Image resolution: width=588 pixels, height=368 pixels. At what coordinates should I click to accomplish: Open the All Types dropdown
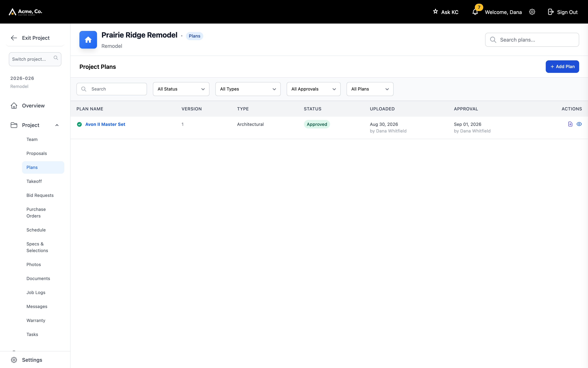click(248, 89)
